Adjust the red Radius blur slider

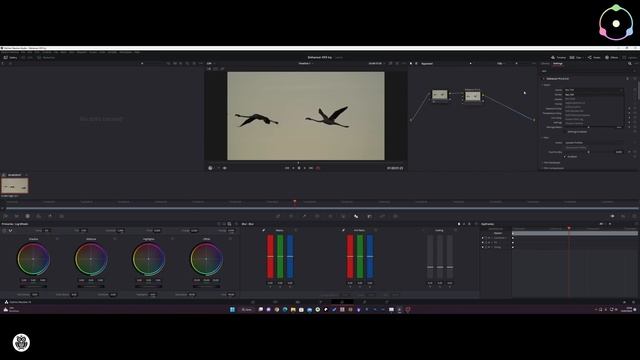(270, 256)
